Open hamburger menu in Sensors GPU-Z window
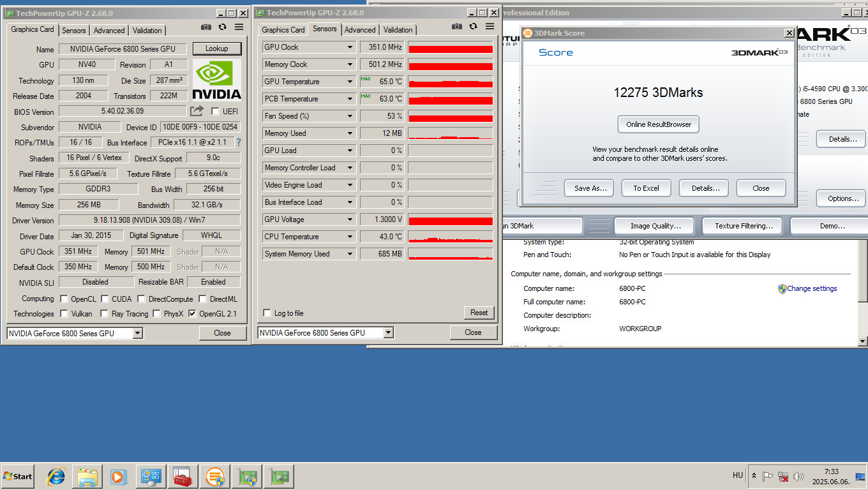 tap(490, 27)
